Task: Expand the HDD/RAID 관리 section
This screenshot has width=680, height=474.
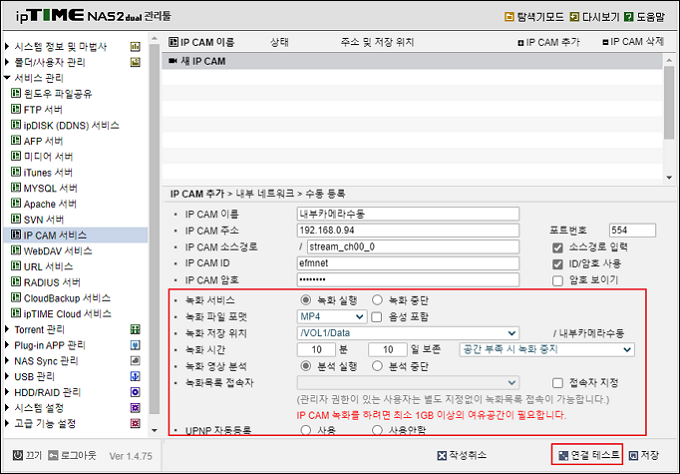Action: click(x=7, y=392)
